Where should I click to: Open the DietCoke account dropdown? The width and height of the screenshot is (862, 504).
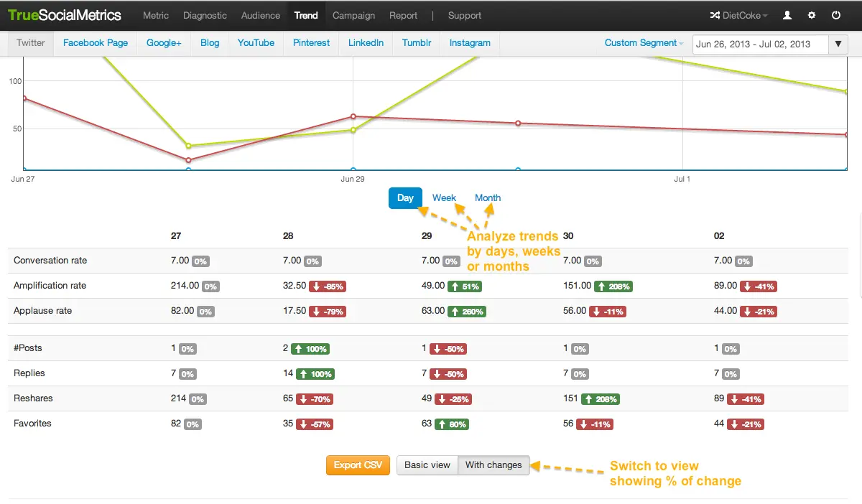tap(746, 15)
